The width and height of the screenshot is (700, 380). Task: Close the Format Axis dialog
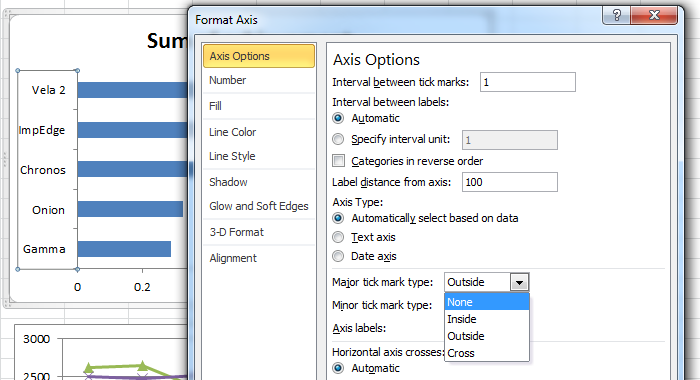click(654, 16)
